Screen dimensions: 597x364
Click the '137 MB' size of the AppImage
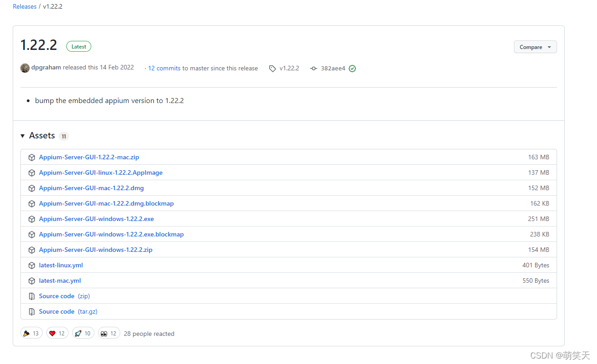538,172
